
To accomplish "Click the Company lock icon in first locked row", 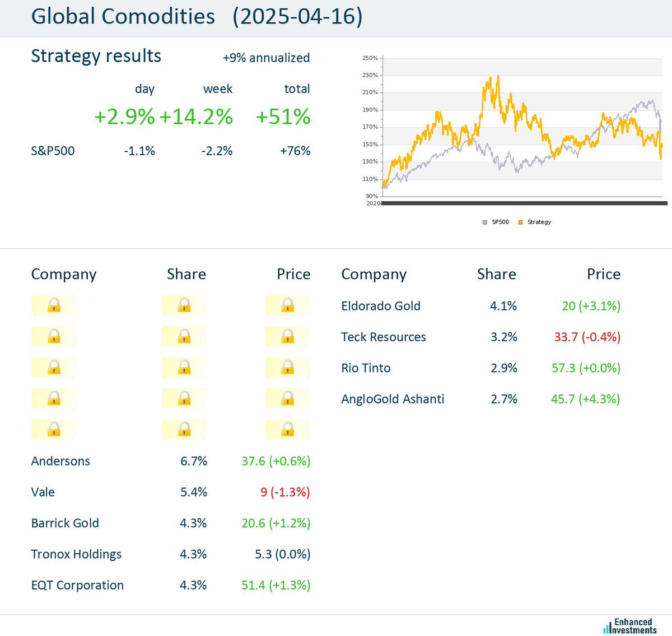I will (54, 305).
